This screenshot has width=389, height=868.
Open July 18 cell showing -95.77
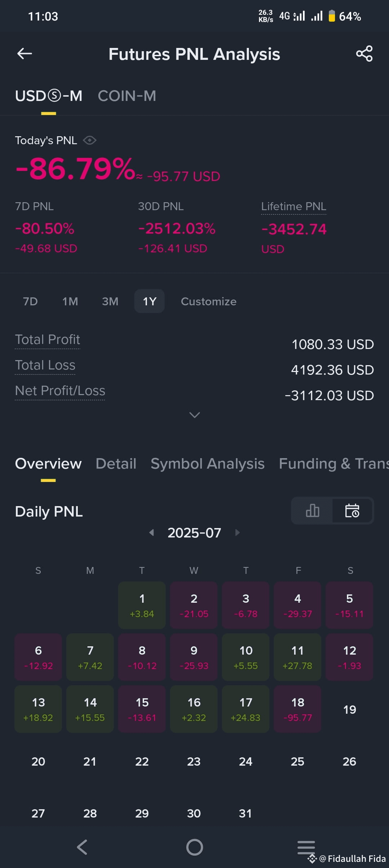click(298, 709)
